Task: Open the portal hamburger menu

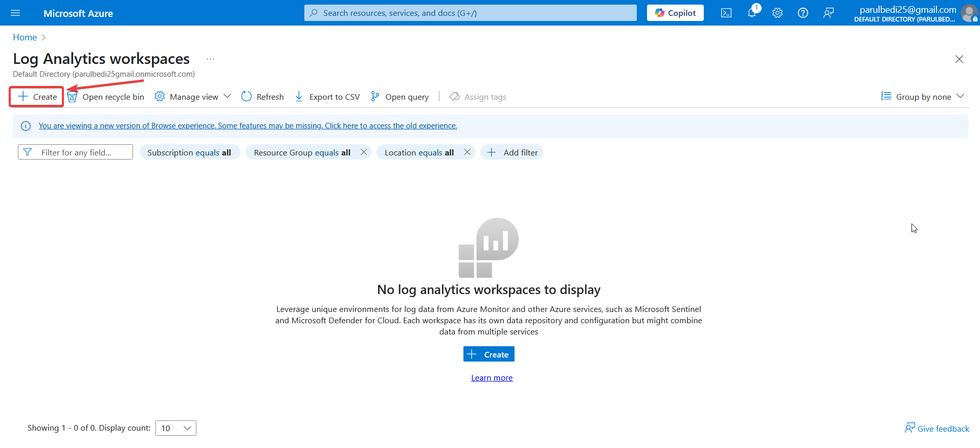Action: pos(15,13)
